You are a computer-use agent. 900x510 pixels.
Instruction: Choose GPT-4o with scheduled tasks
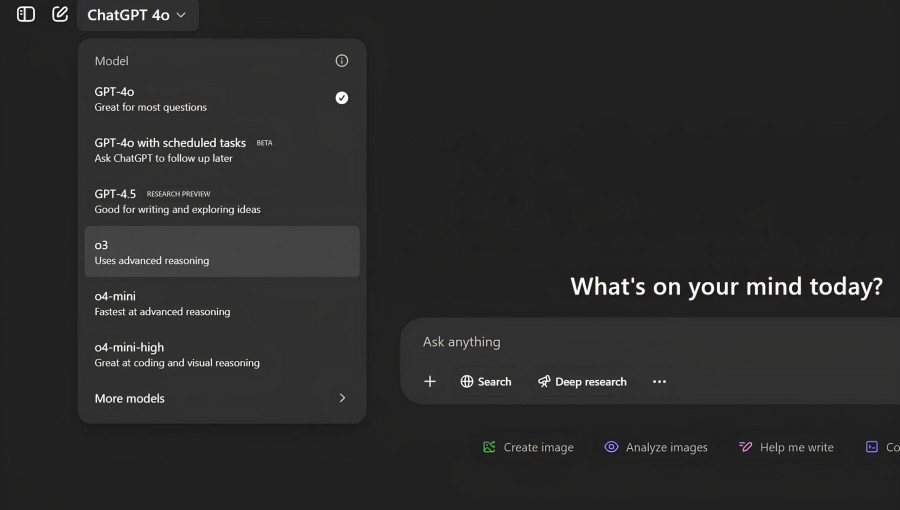click(222, 150)
